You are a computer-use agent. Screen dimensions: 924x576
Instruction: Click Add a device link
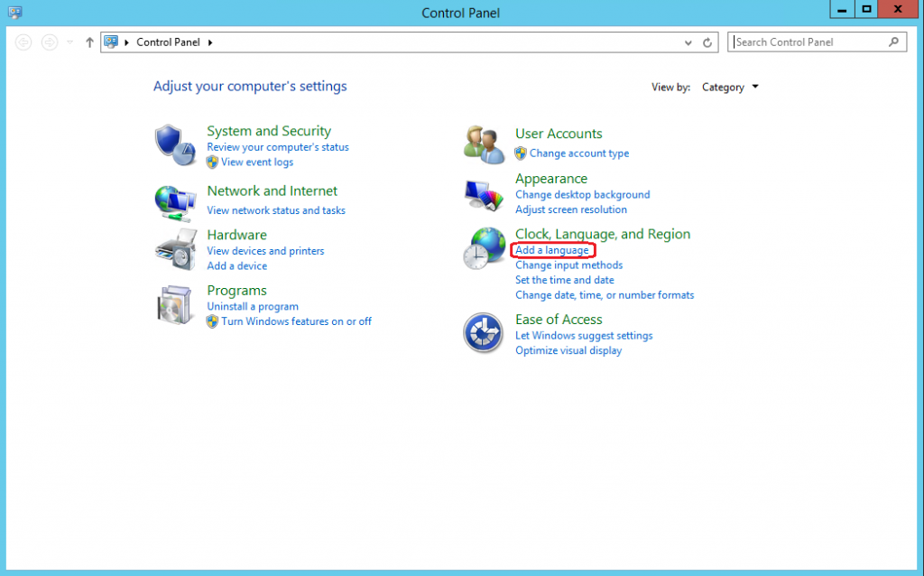pos(237,266)
